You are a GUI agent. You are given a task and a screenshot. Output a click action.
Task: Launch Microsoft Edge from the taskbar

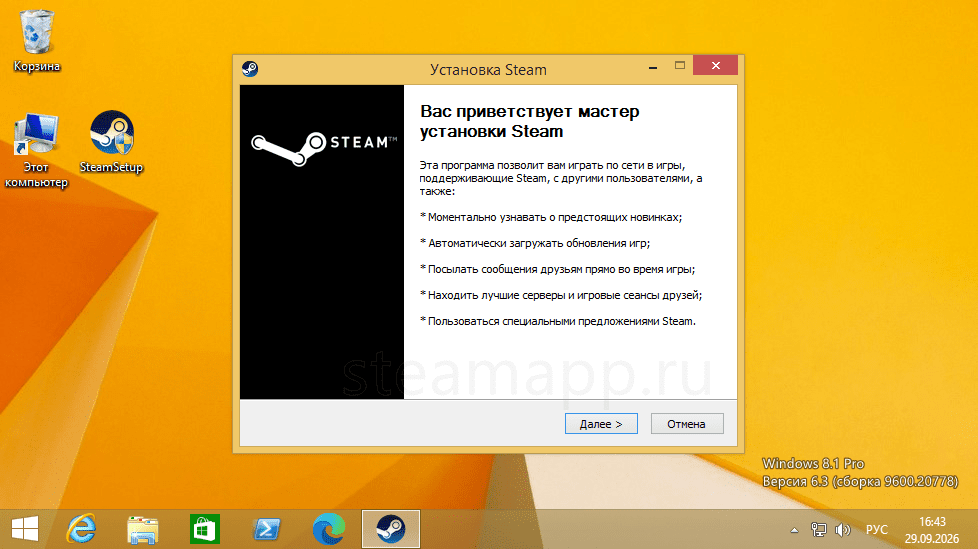click(x=329, y=529)
